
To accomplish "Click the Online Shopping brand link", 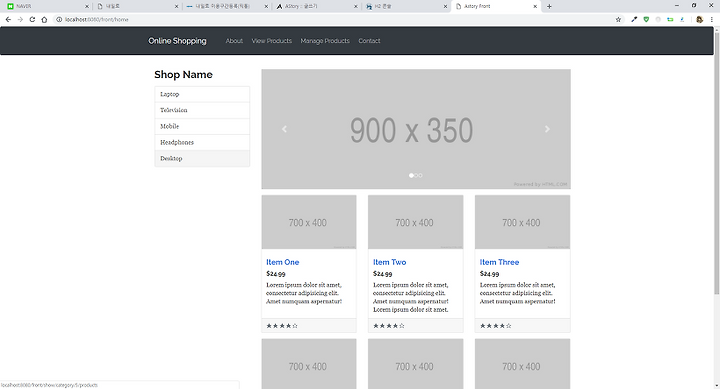I will point(177,41).
